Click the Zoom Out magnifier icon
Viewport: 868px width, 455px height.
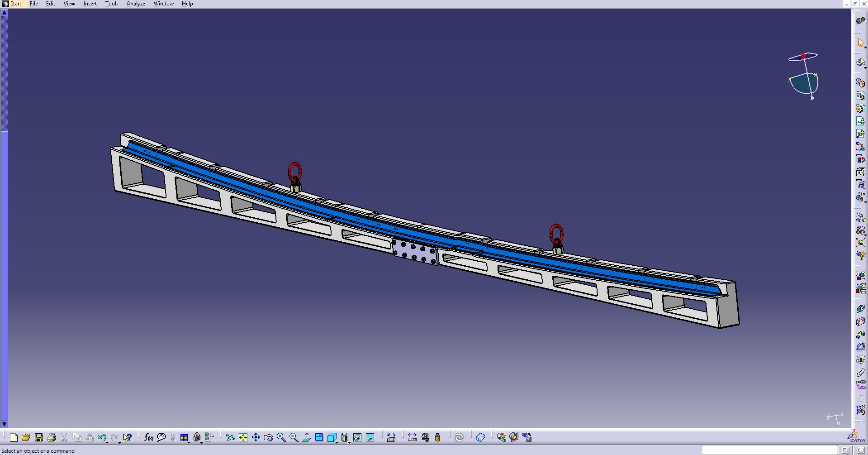(x=294, y=437)
